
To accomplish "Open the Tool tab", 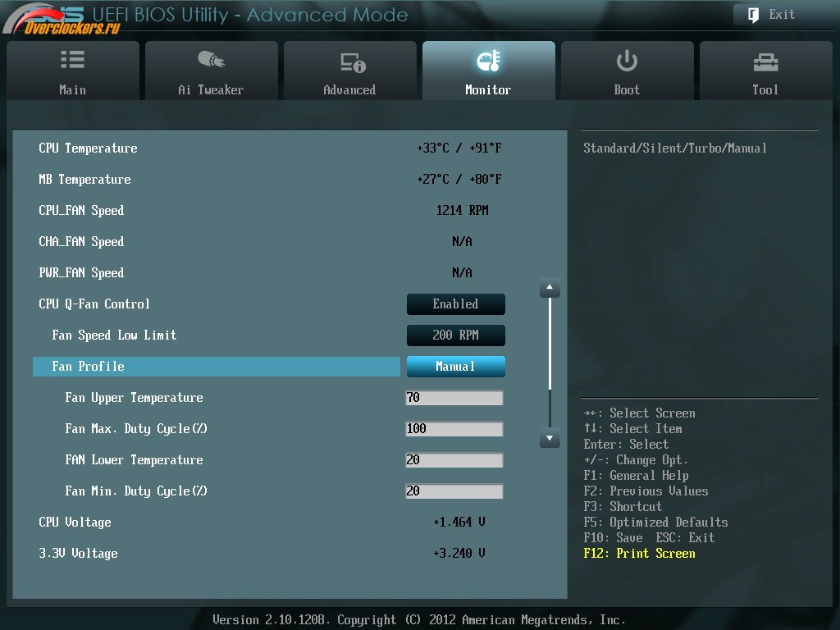I will tap(765, 71).
